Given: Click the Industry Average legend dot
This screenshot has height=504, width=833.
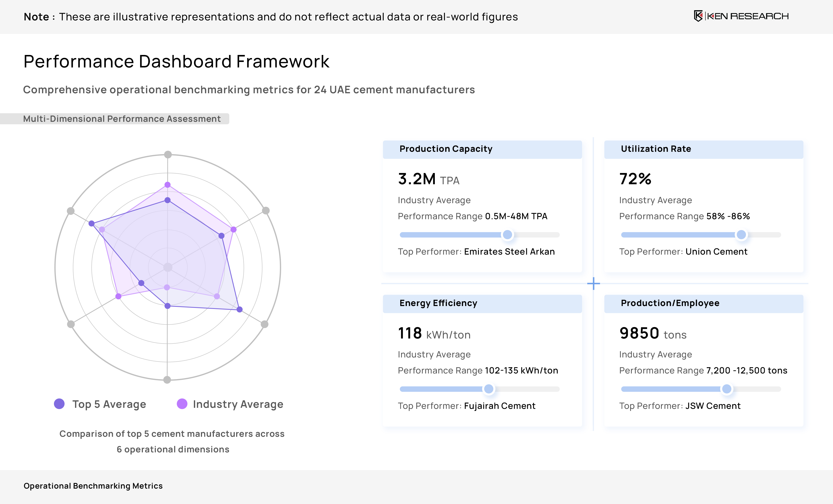Looking at the screenshot, I should 182,404.
